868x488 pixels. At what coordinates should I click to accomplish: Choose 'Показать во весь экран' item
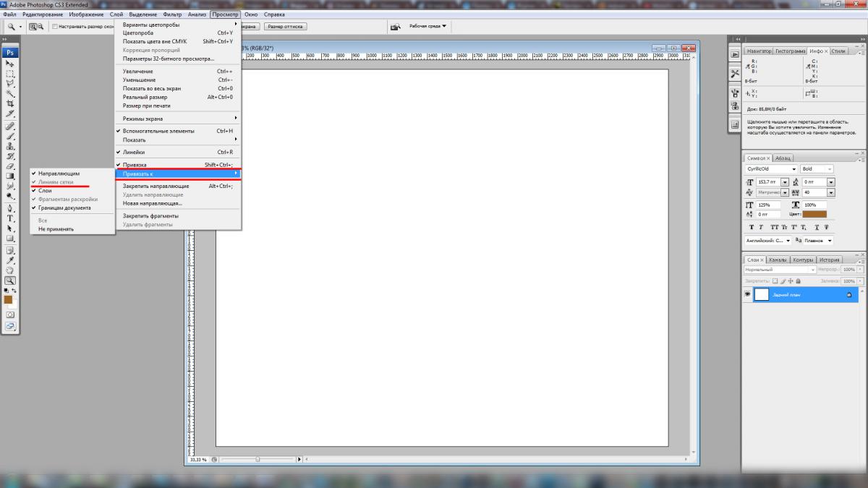(178, 88)
